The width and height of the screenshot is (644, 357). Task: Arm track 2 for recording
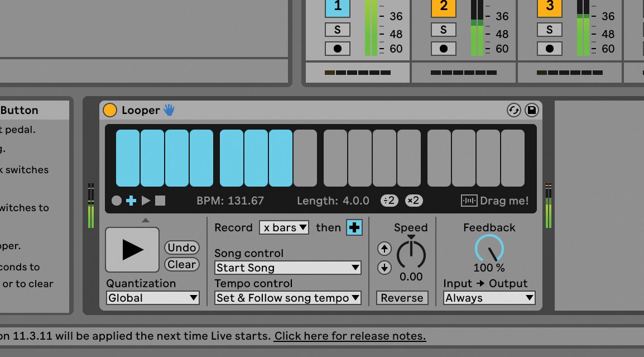coord(443,49)
